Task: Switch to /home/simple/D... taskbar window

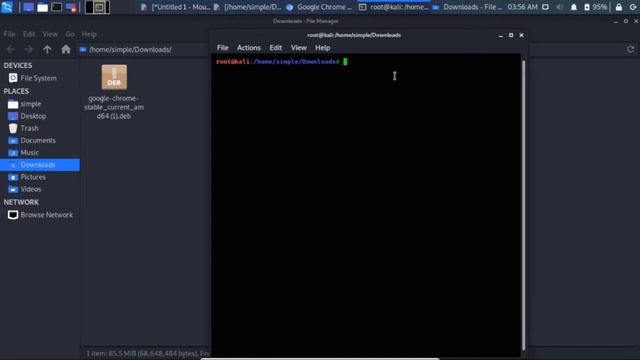Action: coord(247,7)
